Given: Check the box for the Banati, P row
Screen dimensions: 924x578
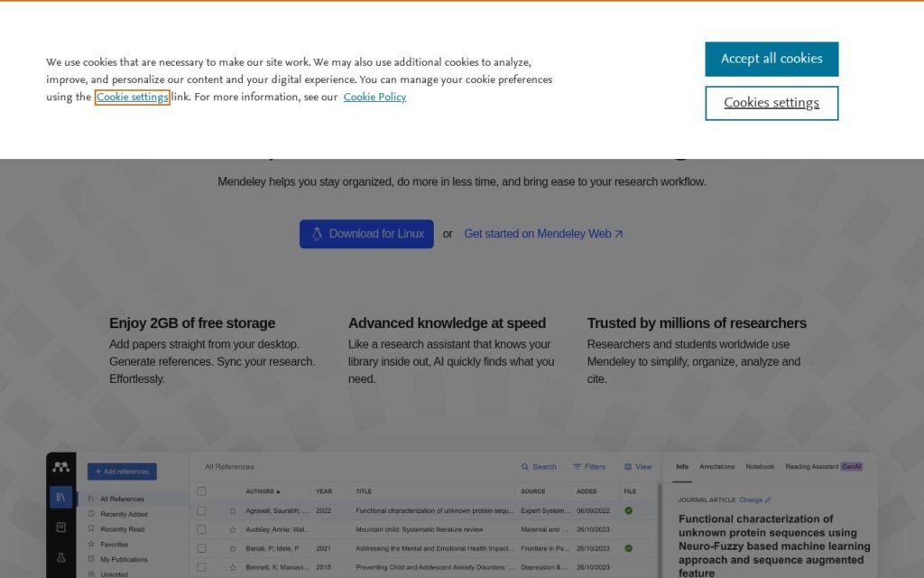Looking at the screenshot, I should 201,548.
